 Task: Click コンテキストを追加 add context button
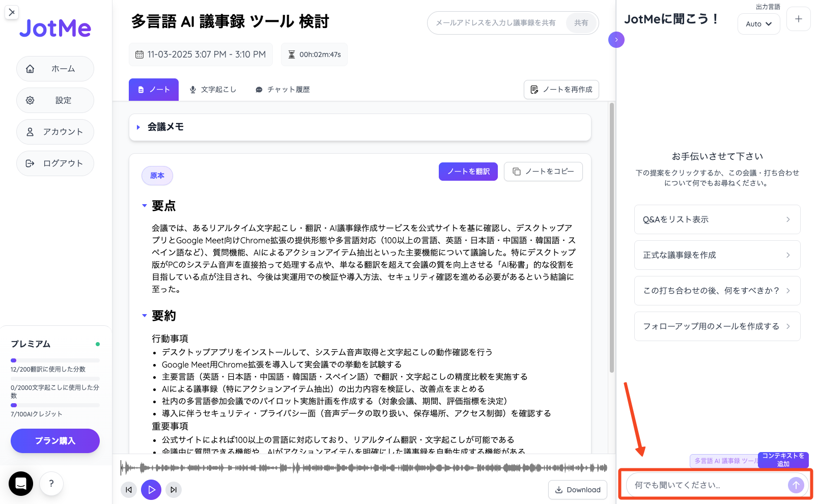(x=783, y=460)
